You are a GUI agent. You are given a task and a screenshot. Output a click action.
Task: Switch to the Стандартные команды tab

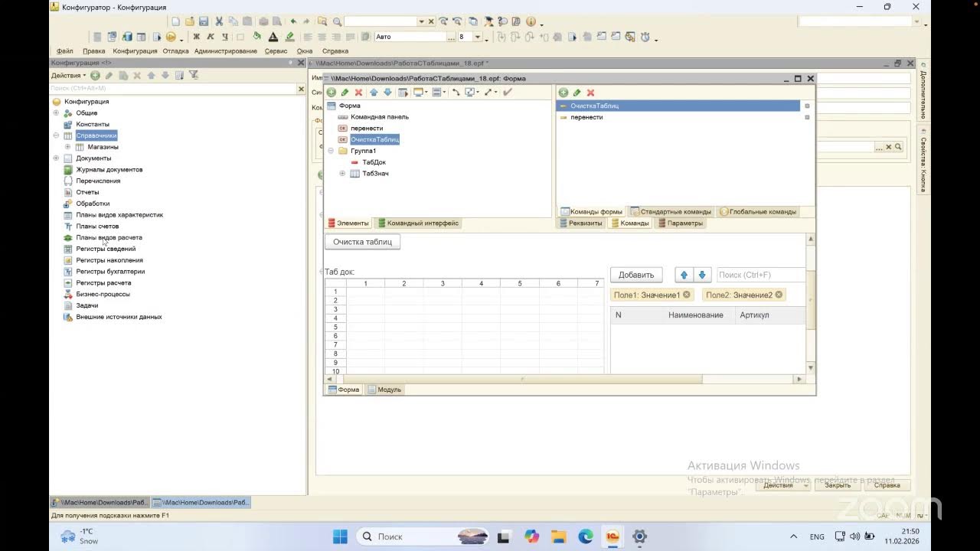671,212
